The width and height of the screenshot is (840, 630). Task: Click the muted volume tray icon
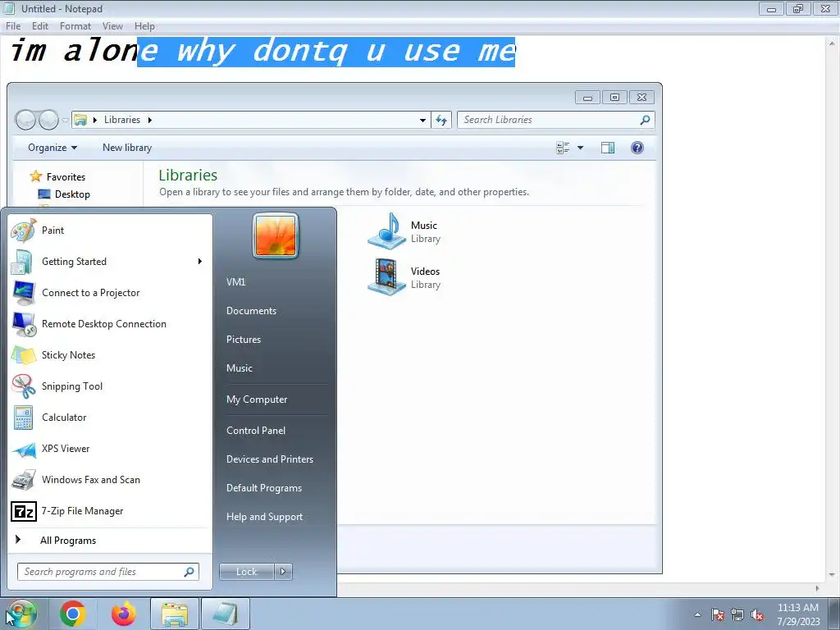[x=757, y=614]
